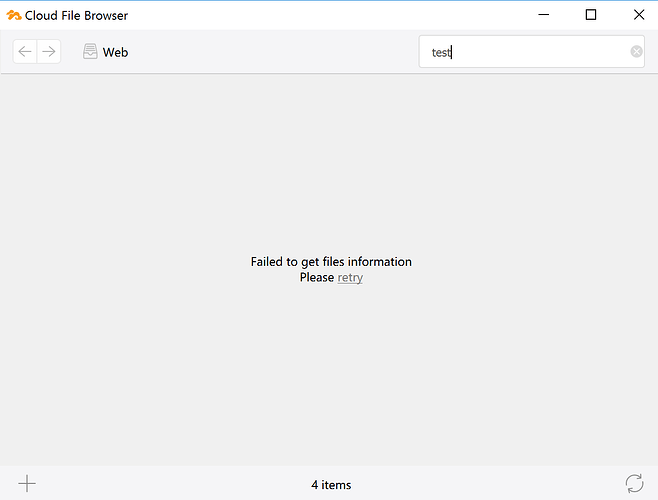Click the orange Cloud File Browser logo
The image size is (658, 500).
click(x=14, y=15)
